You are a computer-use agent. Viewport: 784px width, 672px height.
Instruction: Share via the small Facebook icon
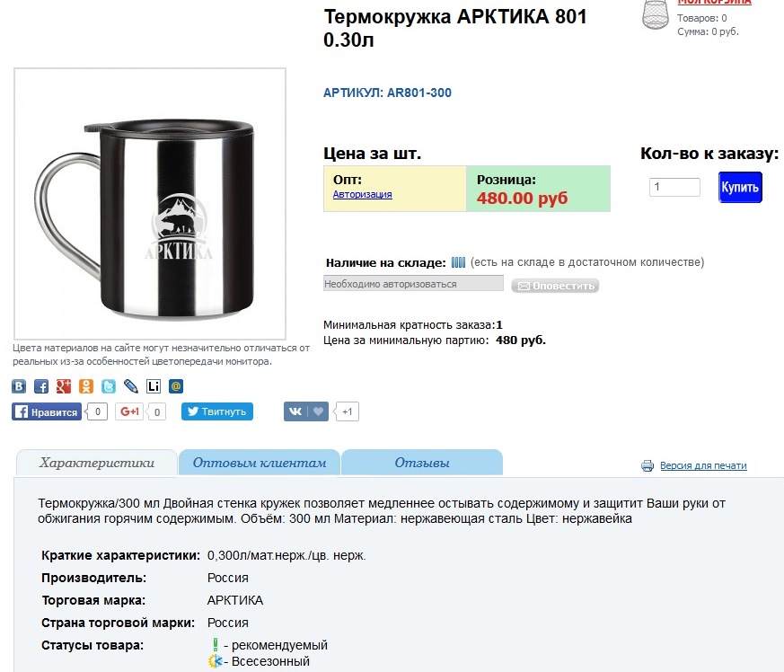[x=41, y=386]
